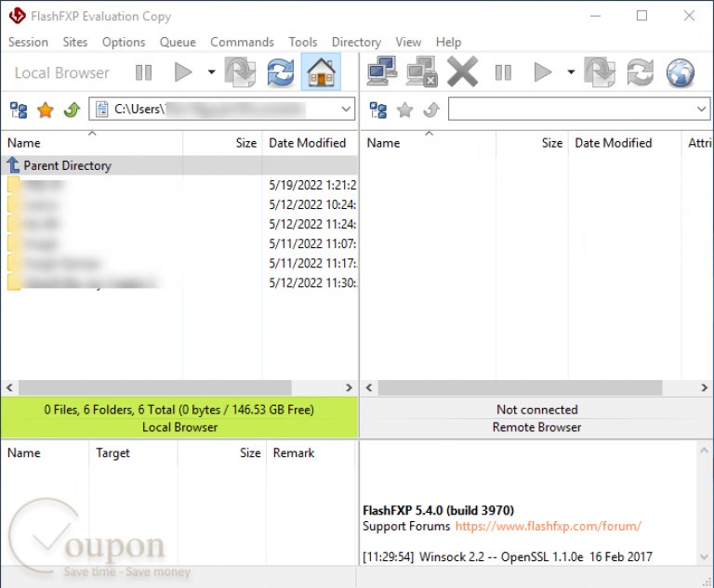This screenshot has width=714, height=588.
Task: Open the remote transfer play dropdown arrow
Action: pos(571,72)
